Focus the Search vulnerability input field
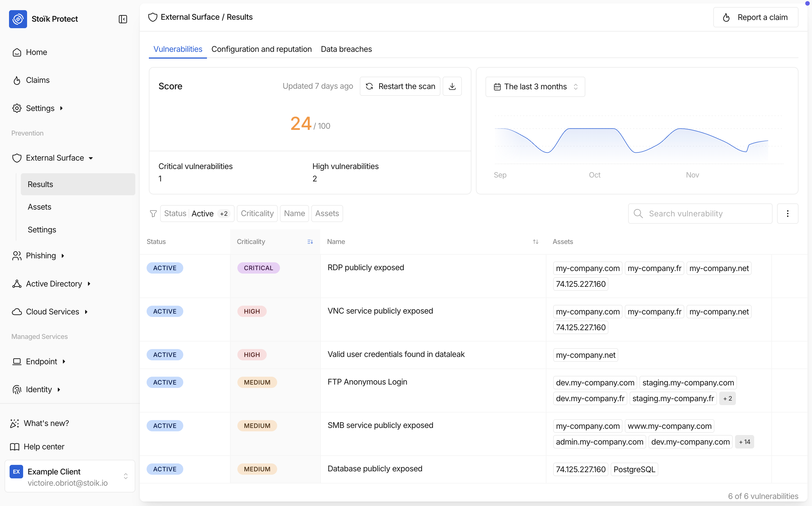812x506 pixels. (x=707, y=214)
